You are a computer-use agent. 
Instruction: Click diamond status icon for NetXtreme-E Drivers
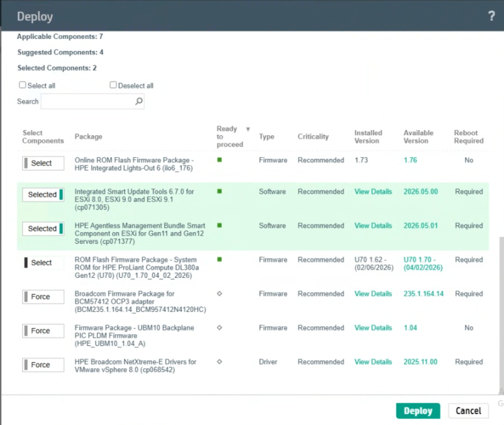(220, 362)
